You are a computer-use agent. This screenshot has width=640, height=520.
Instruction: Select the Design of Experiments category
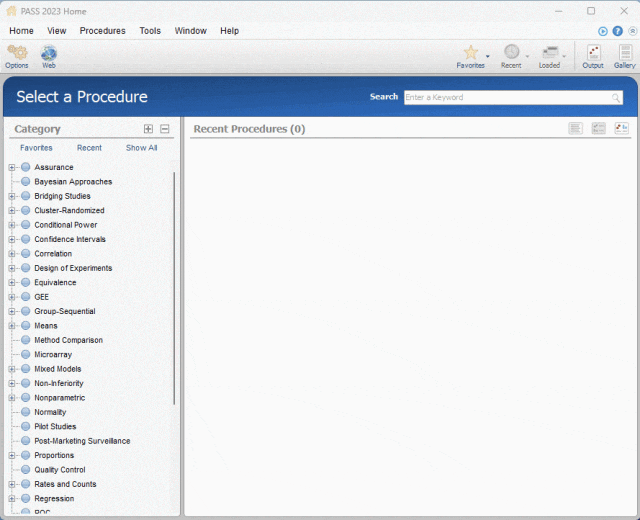pos(73,268)
